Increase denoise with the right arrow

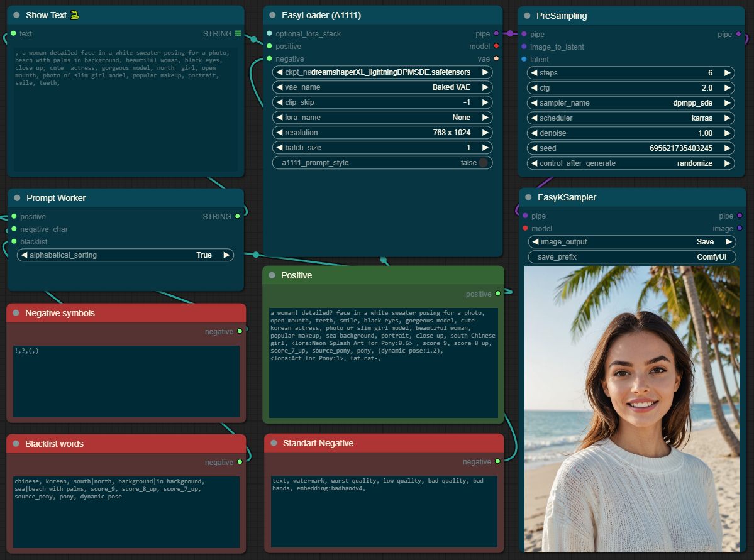(x=728, y=133)
